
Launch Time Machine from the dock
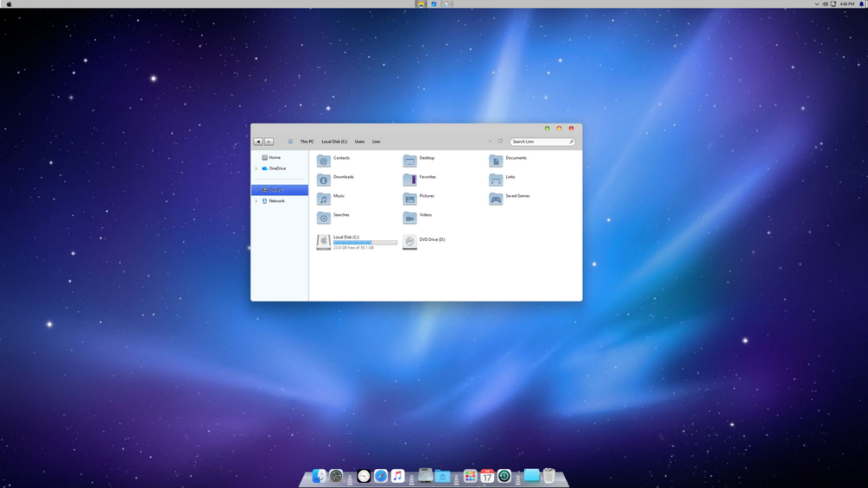pyautogui.click(x=504, y=476)
